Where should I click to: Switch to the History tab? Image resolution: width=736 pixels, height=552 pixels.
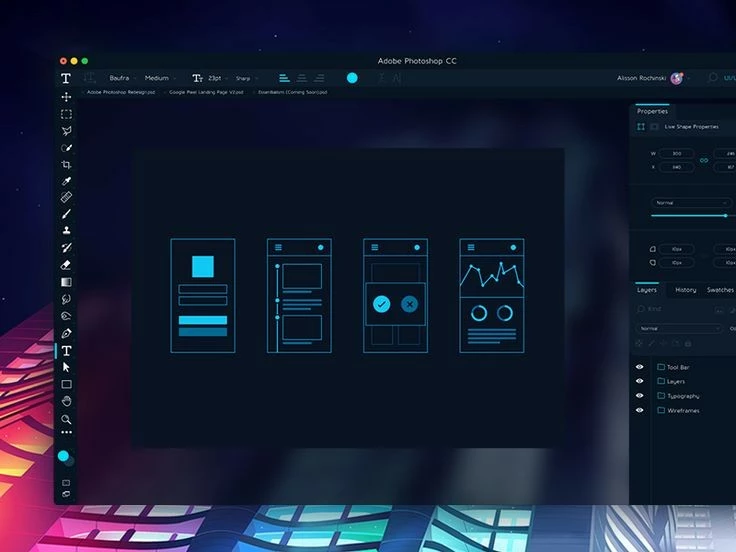coord(685,290)
